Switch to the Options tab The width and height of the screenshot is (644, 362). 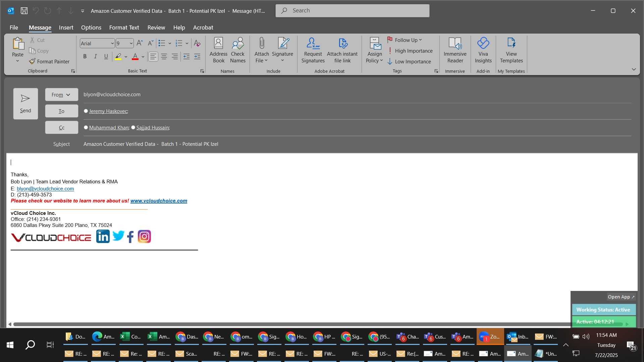pos(91,27)
